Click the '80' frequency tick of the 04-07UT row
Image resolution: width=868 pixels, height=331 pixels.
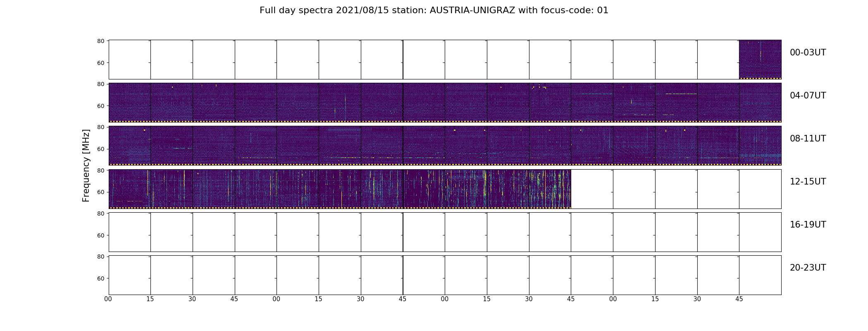100,84
